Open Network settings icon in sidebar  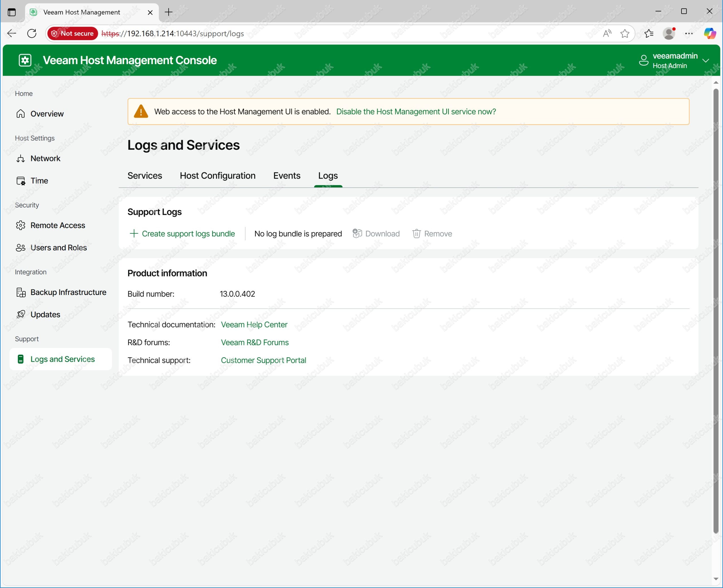point(21,159)
